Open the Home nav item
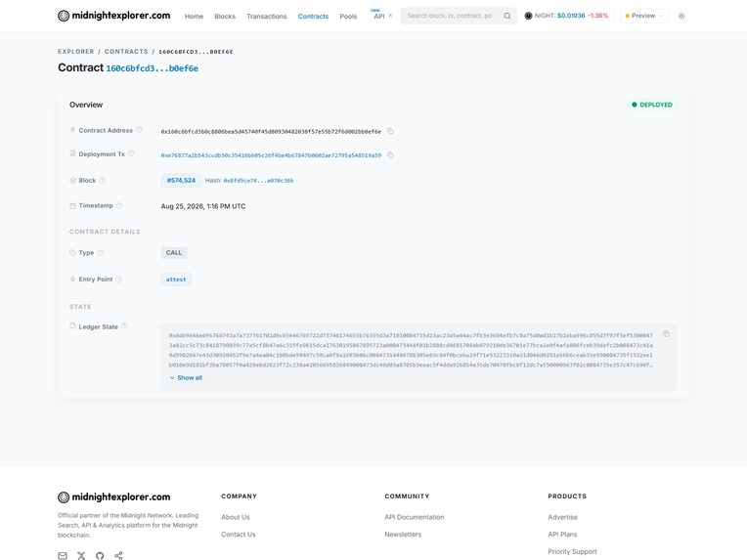Screen dimensions: 747x560 tap(194, 17)
